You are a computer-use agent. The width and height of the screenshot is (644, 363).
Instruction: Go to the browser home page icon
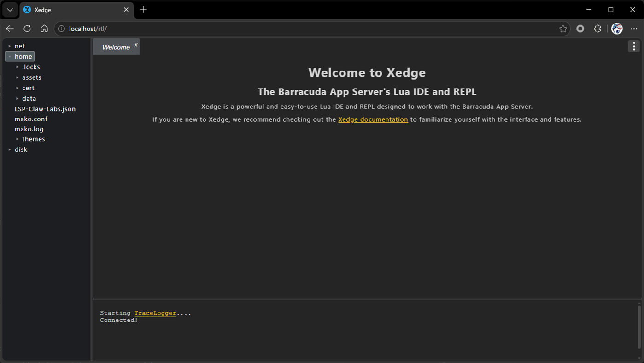(x=44, y=29)
